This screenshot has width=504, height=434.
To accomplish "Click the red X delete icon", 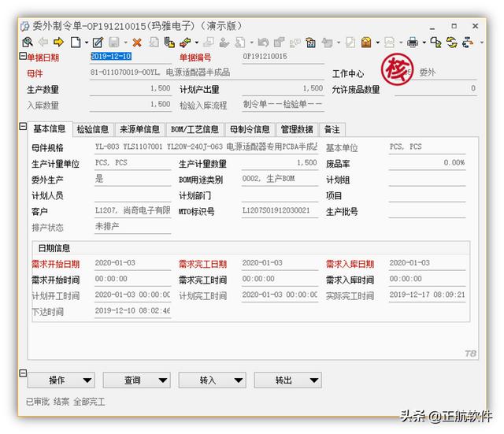I will (x=137, y=42).
